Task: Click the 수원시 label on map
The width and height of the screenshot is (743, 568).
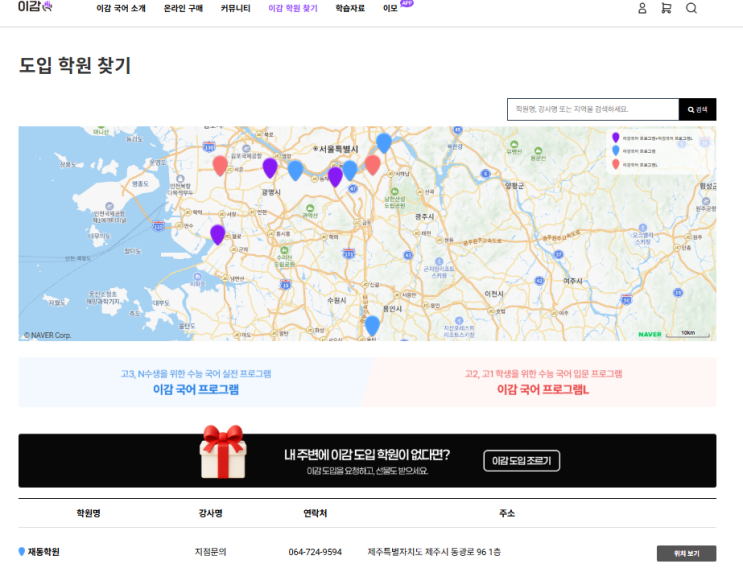Action: tap(336, 300)
